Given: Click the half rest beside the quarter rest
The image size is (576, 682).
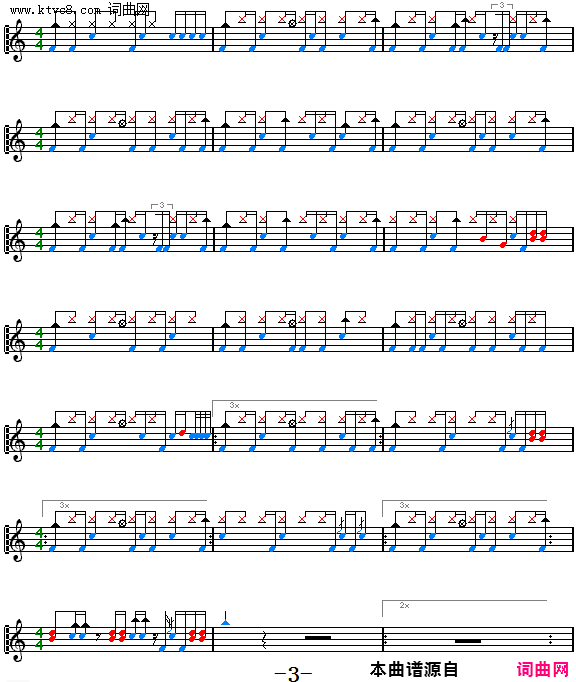Looking at the screenshot, I should pos(318,638).
